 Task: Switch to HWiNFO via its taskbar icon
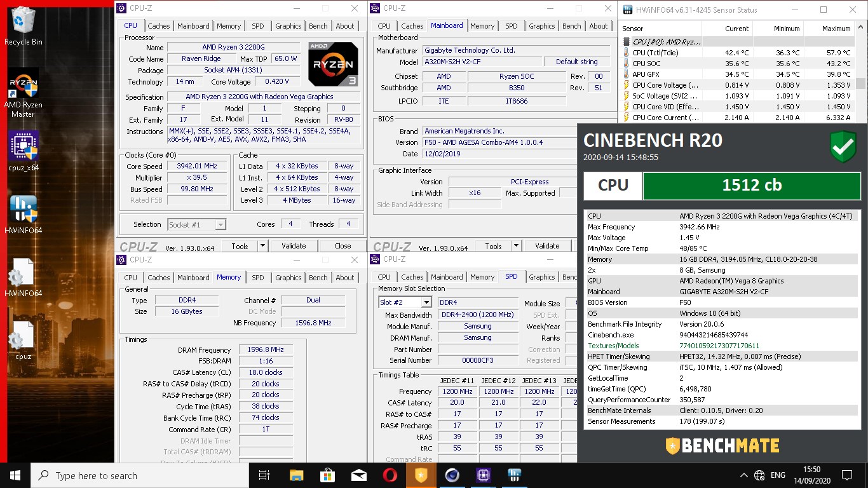coord(514,475)
